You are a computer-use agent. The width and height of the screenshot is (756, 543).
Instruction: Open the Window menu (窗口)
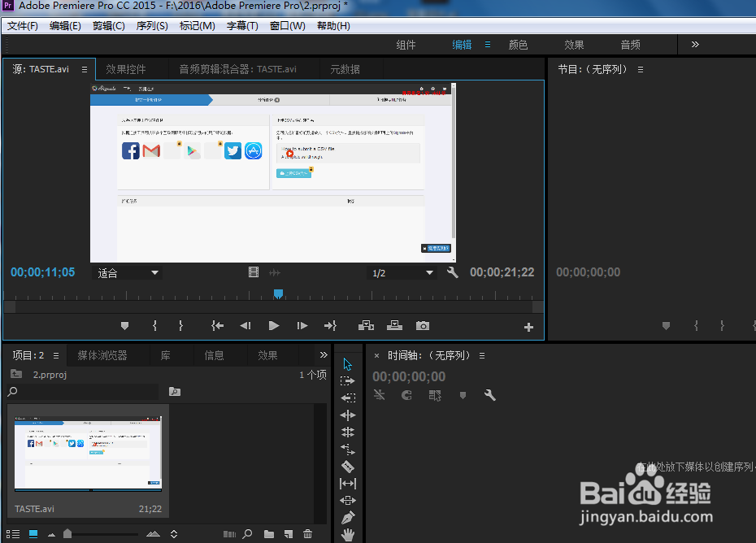(x=287, y=25)
